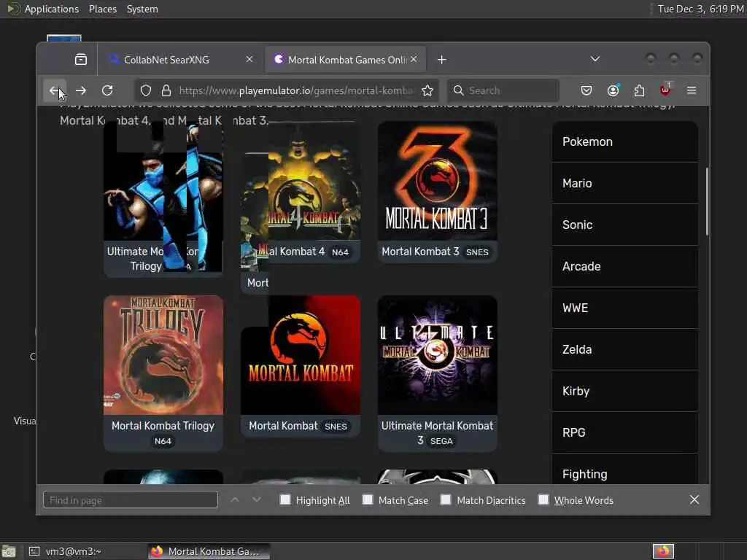Open the Ultimate Mortal Kombat 3 SEGA cover
Screen dimensions: 747x560
(438, 355)
